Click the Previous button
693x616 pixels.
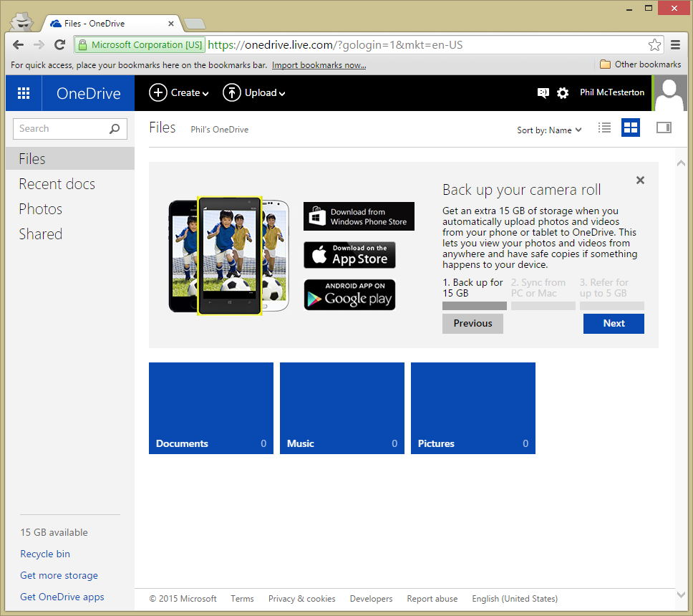pyautogui.click(x=472, y=323)
